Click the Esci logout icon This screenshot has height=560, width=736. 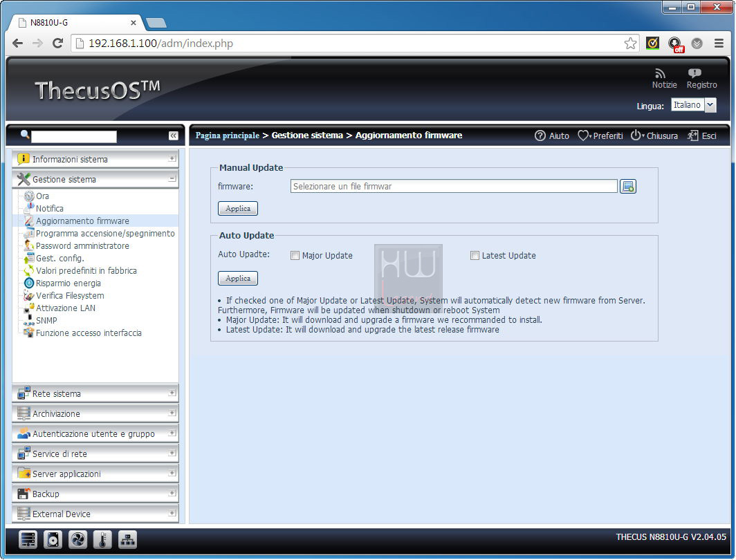(693, 136)
